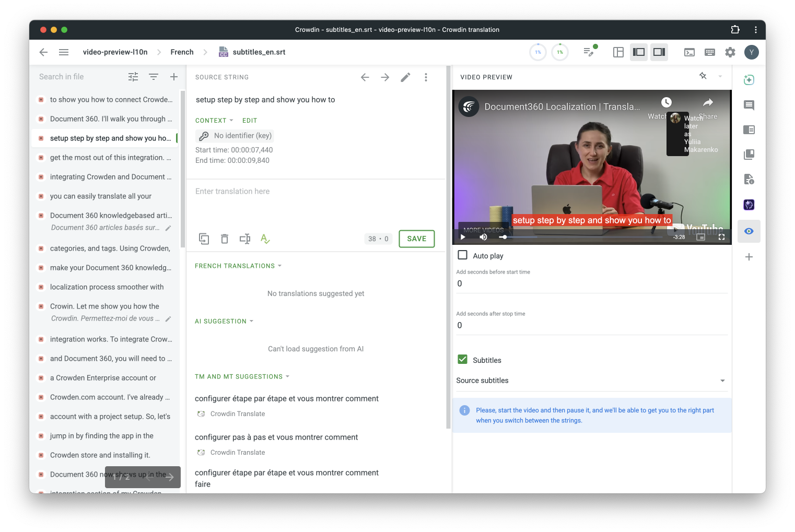Uncheck the Subtitles checkbox

click(462, 360)
